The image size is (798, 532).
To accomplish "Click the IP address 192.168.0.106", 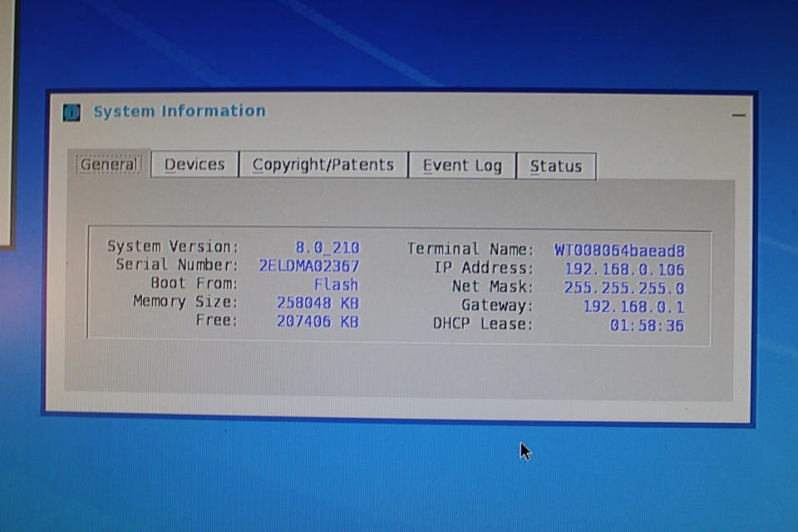I will point(624,269).
